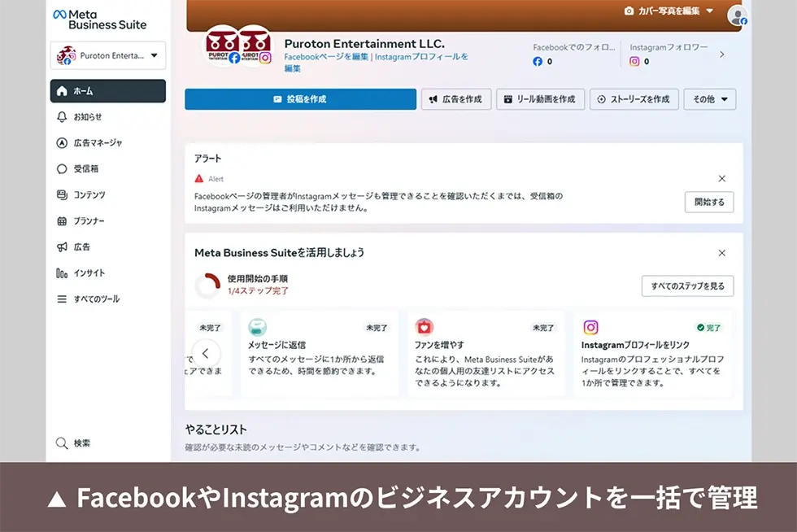The height and width of the screenshot is (532, 797).
Task: Open the メッセージに返信 card
Action: pos(319,354)
